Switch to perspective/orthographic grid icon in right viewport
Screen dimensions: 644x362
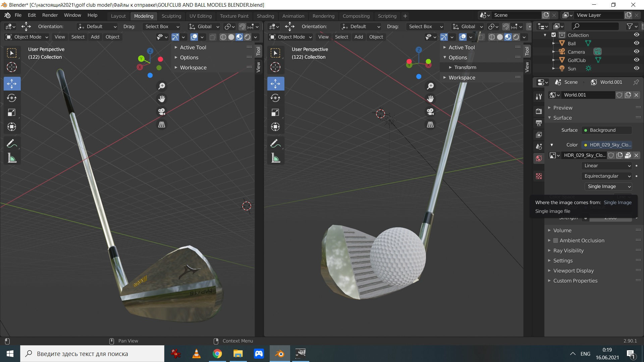pyautogui.click(x=430, y=125)
